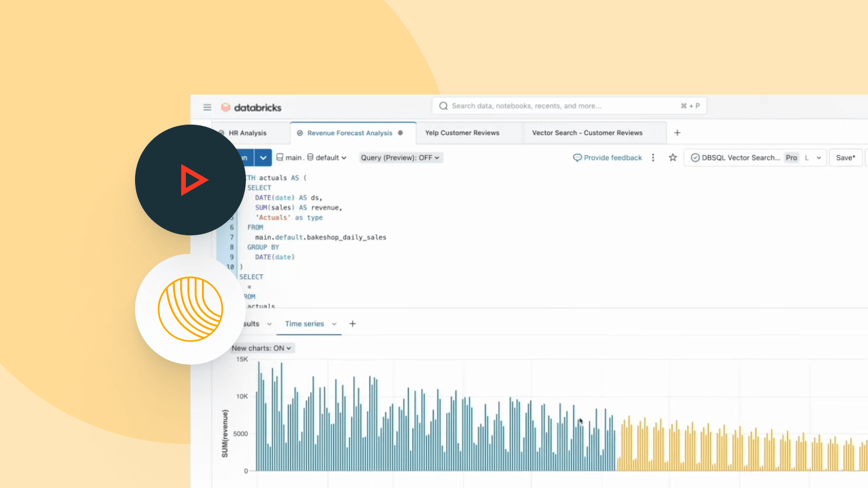868x488 pixels.
Task: Expand the Time series tab chevron
Action: [x=334, y=324]
